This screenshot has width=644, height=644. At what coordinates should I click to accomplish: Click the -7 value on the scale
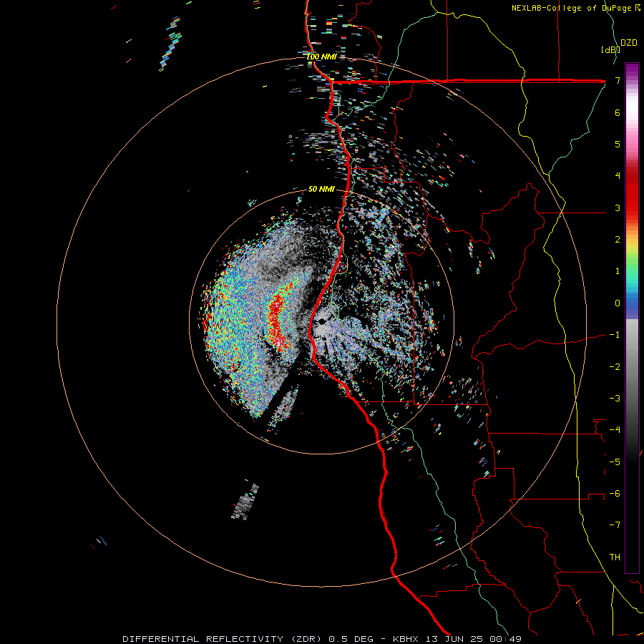tap(615, 525)
